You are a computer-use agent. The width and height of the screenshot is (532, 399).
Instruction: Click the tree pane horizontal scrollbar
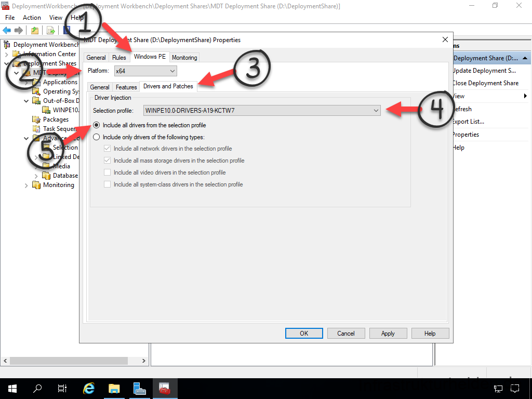coord(69,361)
